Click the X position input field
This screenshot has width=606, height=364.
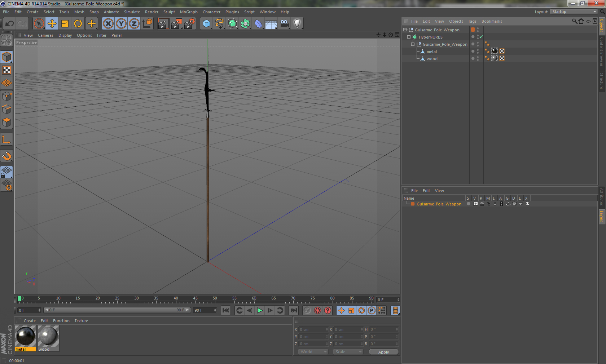coord(313,329)
